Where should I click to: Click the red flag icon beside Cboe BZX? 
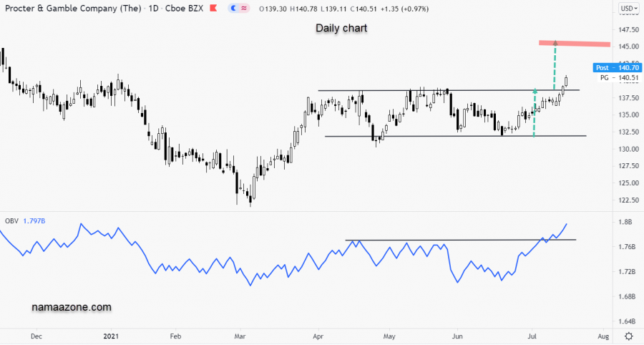213,9
